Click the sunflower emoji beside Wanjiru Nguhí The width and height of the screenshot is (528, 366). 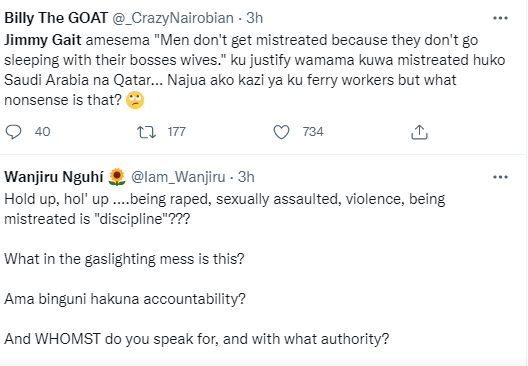(x=117, y=177)
